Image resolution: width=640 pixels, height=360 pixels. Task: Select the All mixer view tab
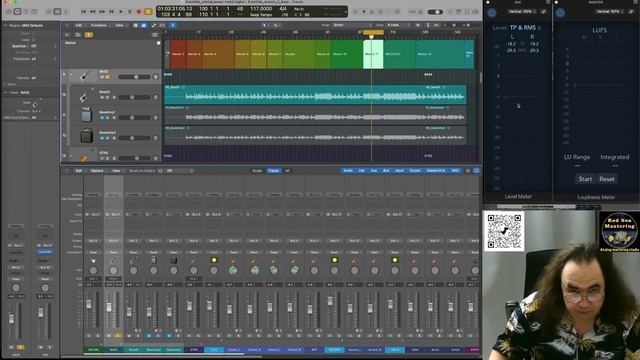(x=287, y=171)
